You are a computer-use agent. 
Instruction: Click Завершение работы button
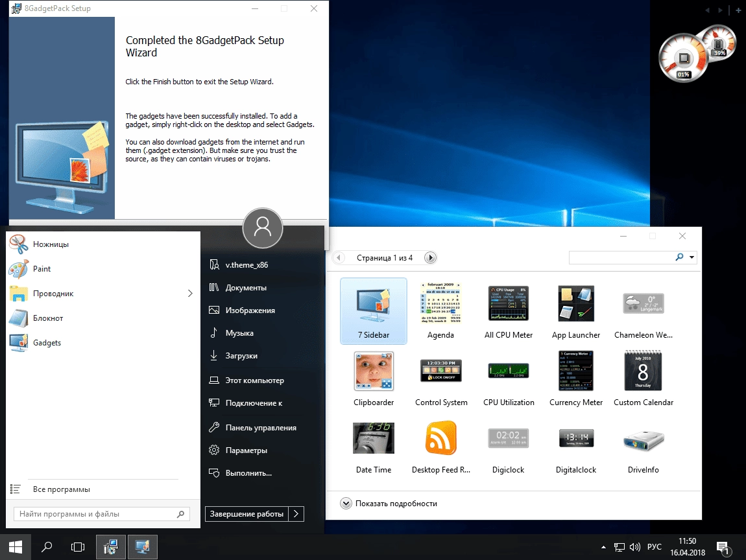(247, 514)
